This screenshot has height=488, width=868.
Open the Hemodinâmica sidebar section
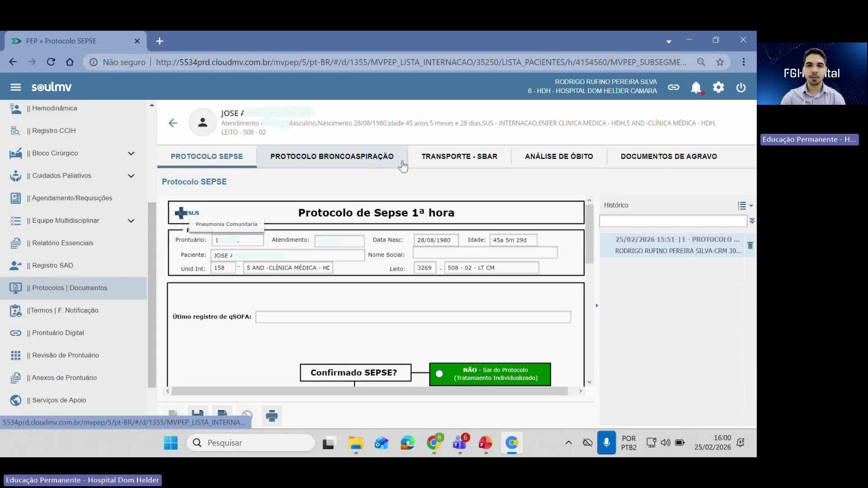click(54, 108)
